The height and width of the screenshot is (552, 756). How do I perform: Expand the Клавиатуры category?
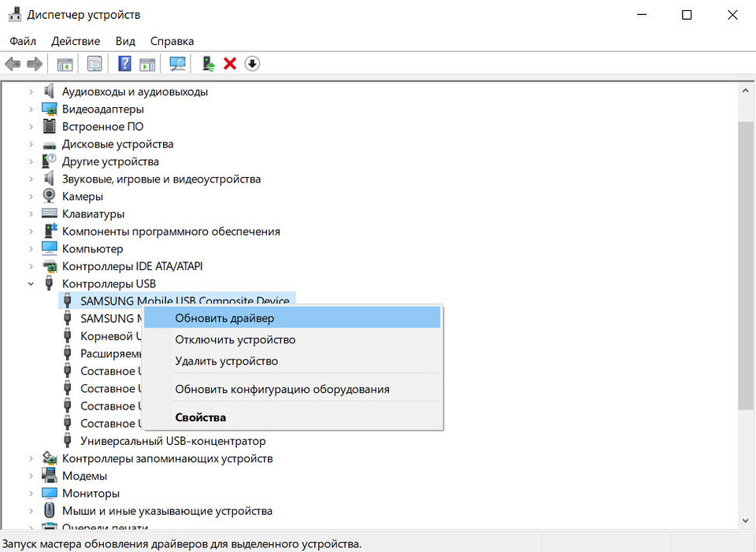point(31,213)
